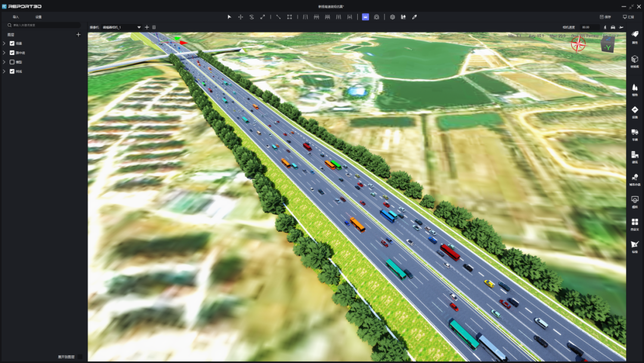Select the arrow selection tool in toolbar
Viewport: 644px width, 363px height.
[x=228, y=17]
